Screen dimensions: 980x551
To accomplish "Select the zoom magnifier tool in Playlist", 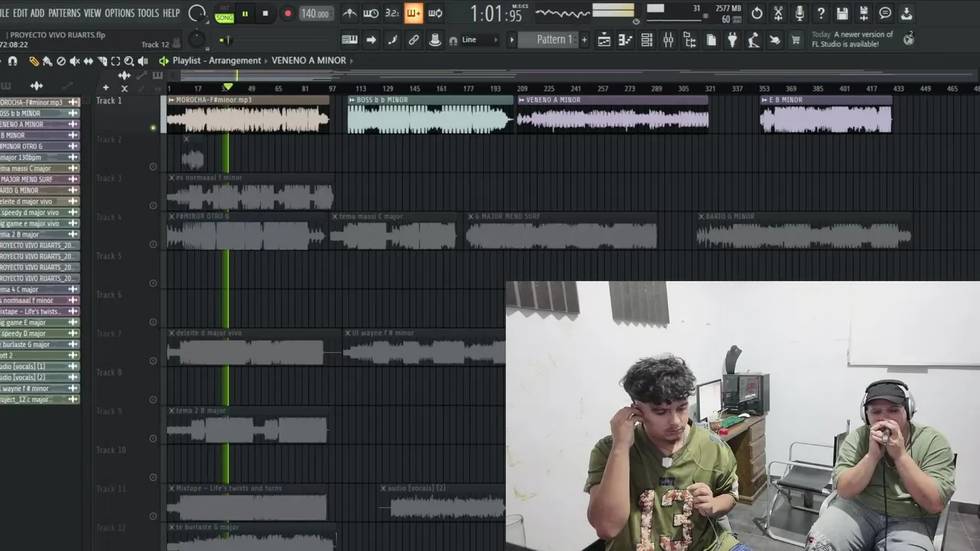I will point(129,61).
